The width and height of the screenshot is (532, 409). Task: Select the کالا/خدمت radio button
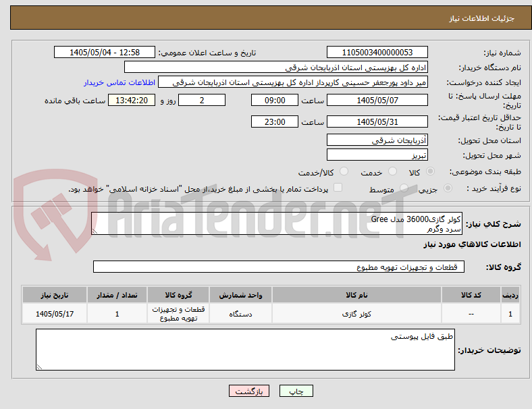click(344, 171)
